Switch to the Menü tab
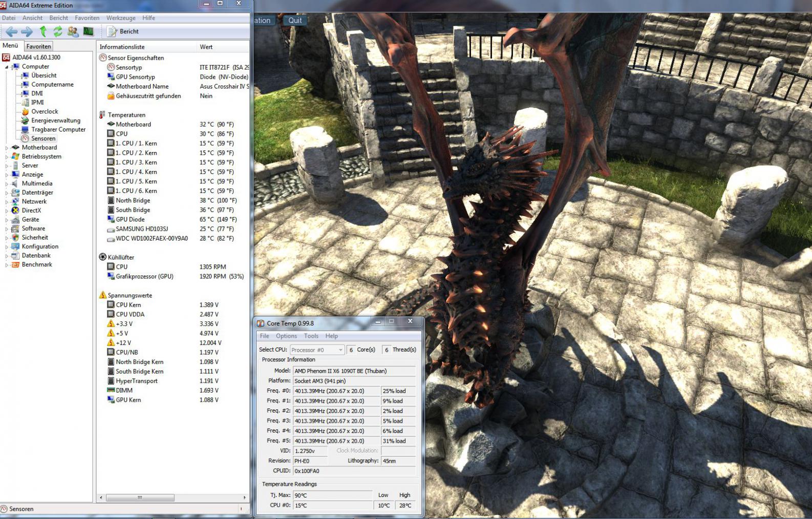Viewport: 812px width, 519px height. coord(10,46)
